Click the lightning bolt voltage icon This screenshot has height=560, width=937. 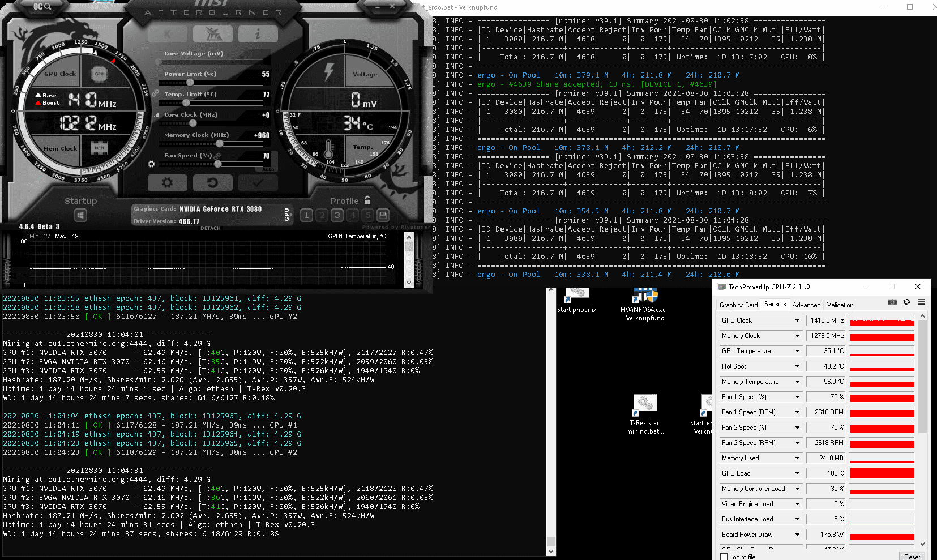329,71
